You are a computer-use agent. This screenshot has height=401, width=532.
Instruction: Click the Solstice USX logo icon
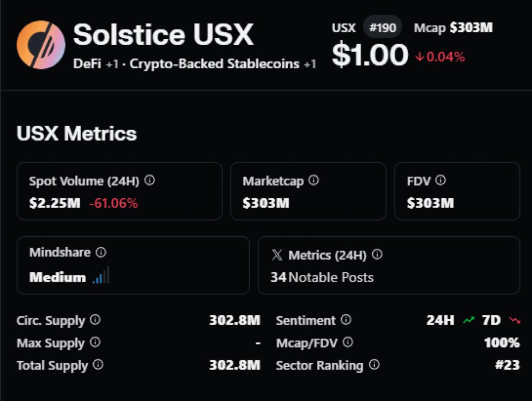coord(41,45)
